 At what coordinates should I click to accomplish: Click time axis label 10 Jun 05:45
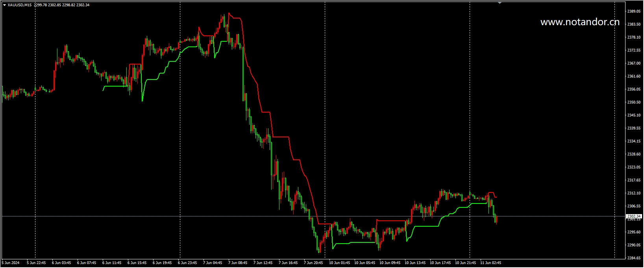coord(365,263)
